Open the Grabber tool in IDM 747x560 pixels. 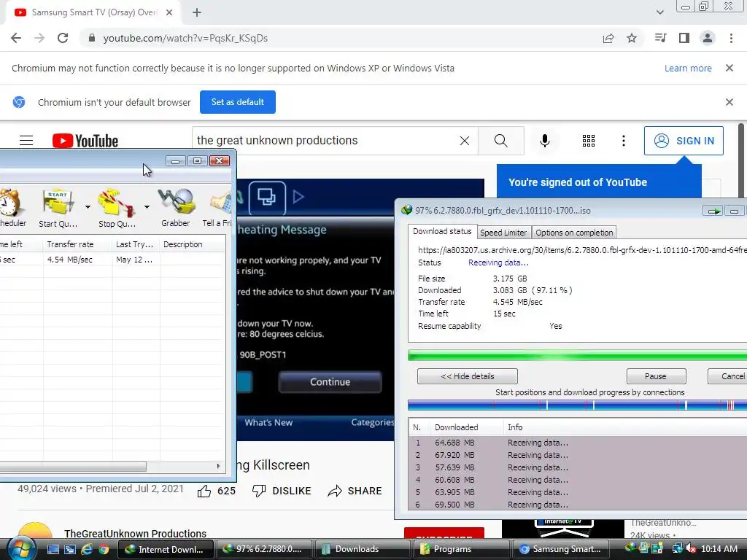coord(176,208)
